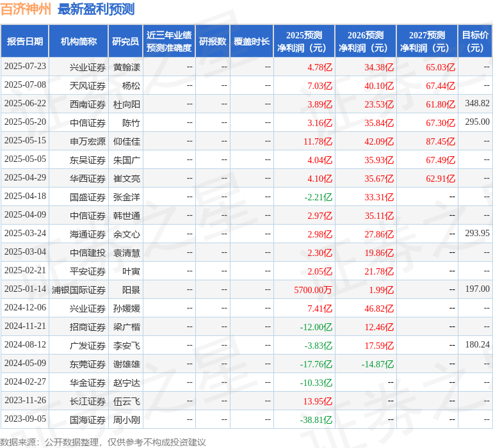Click researcher 张金洋

[127, 197]
